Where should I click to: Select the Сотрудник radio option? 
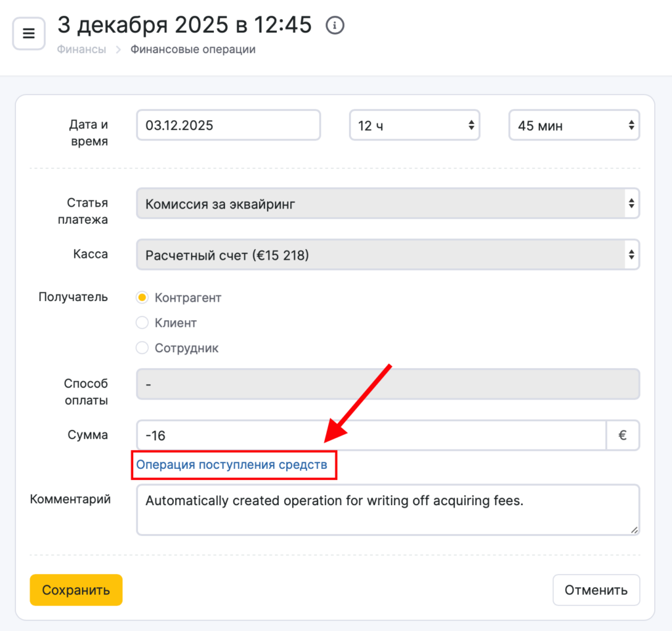point(142,348)
